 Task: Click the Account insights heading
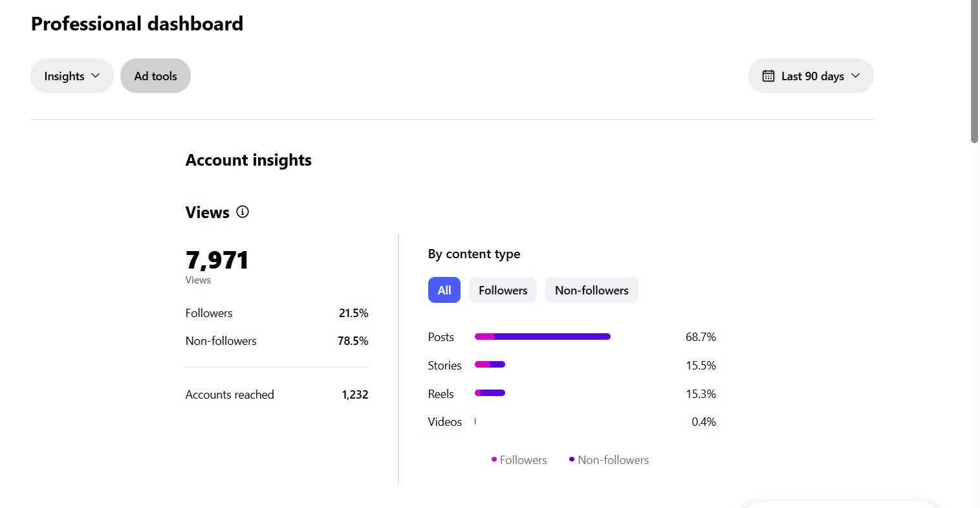coord(248,160)
